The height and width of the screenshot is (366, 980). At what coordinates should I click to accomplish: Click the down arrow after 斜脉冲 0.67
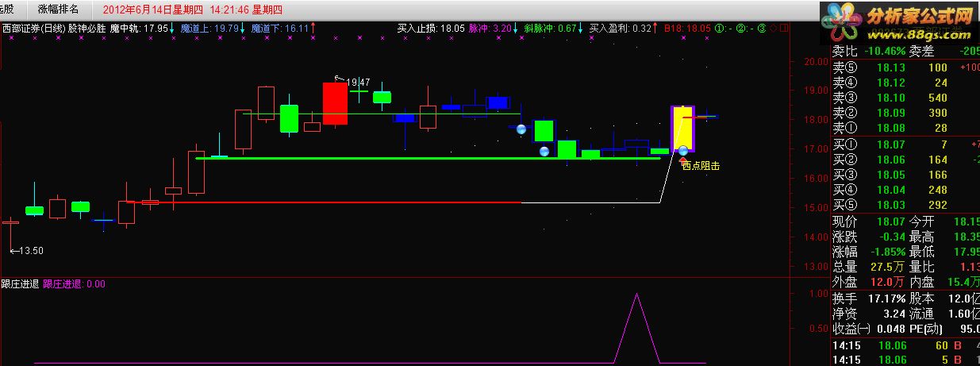582,28
